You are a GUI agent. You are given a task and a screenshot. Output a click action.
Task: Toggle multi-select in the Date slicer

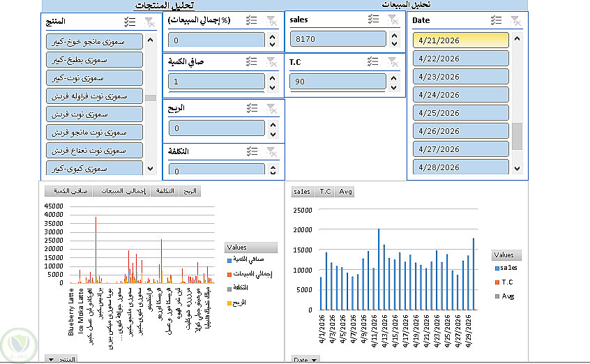click(496, 20)
